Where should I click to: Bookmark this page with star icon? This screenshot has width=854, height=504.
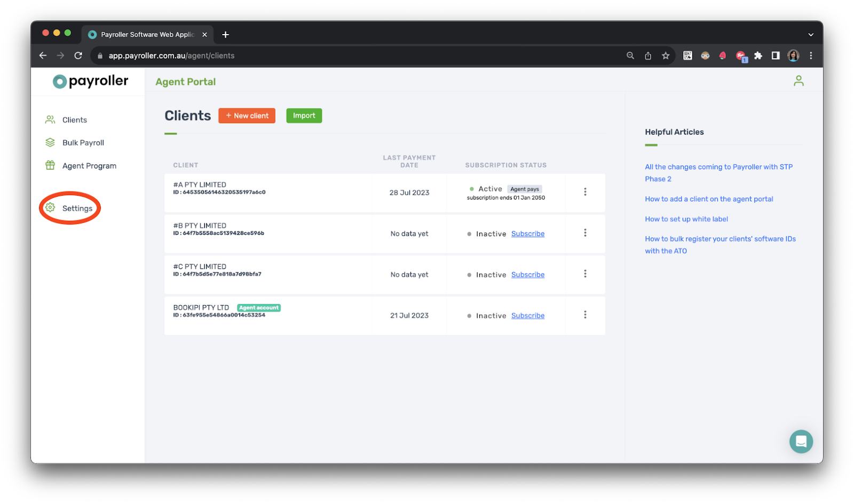click(666, 55)
